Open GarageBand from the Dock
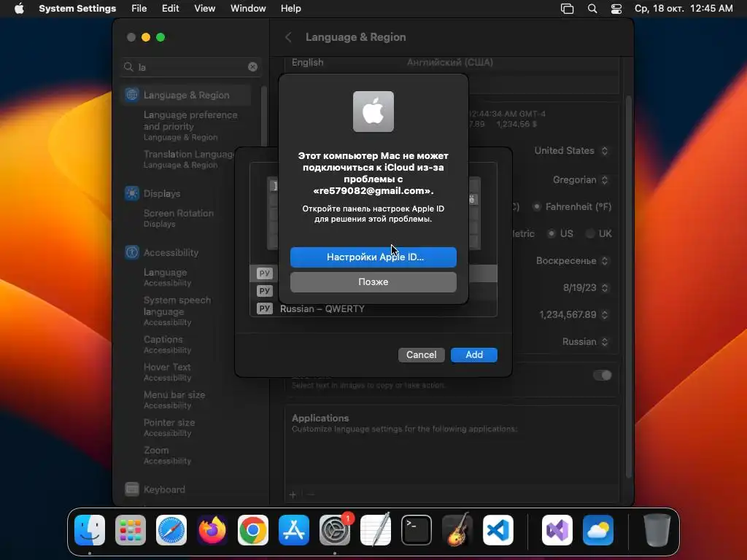Image resolution: width=747 pixels, height=560 pixels. [x=457, y=530]
